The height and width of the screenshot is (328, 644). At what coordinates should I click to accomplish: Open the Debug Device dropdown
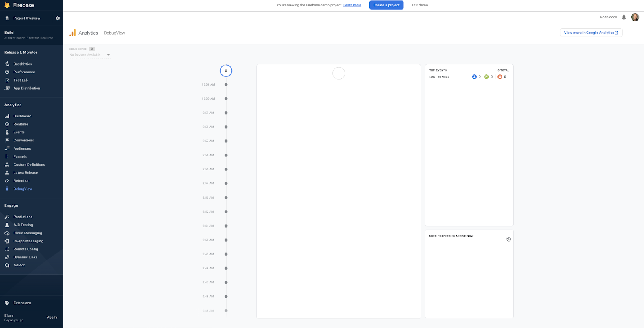tap(90, 55)
